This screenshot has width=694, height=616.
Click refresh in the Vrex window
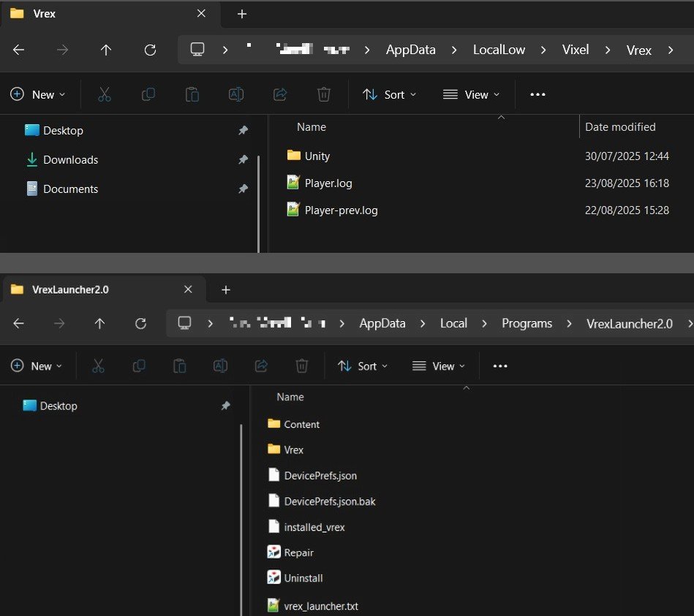(x=150, y=50)
